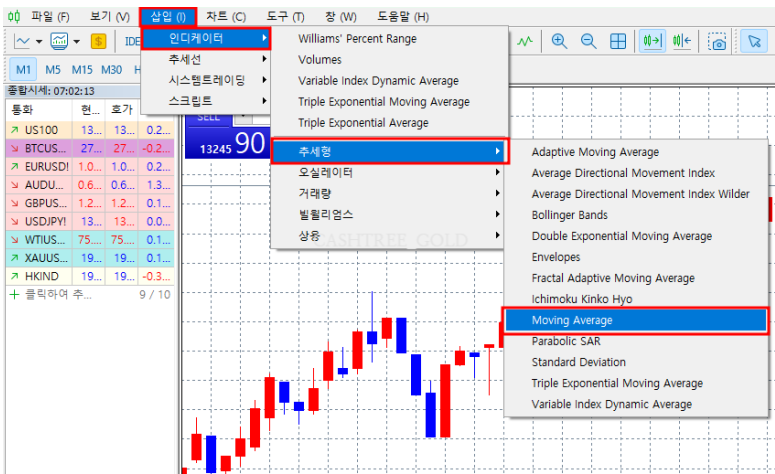The height and width of the screenshot is (474, 775).
Task: Select Moving Average
Action: pos(636,320)
